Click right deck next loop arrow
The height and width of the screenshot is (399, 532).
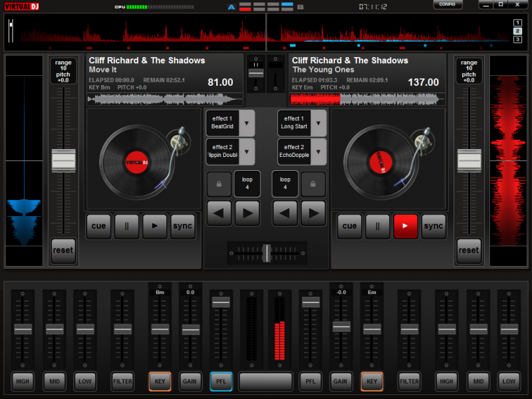click(x=313, y=213)
